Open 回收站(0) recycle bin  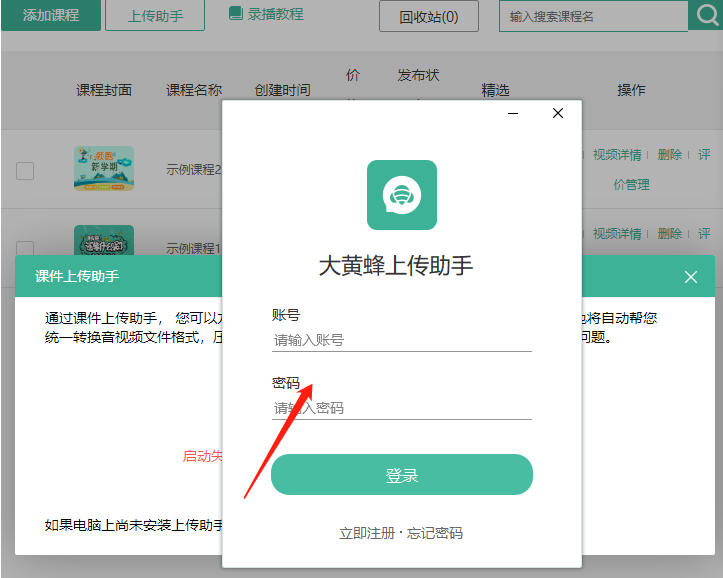click(x=429, y=16)
